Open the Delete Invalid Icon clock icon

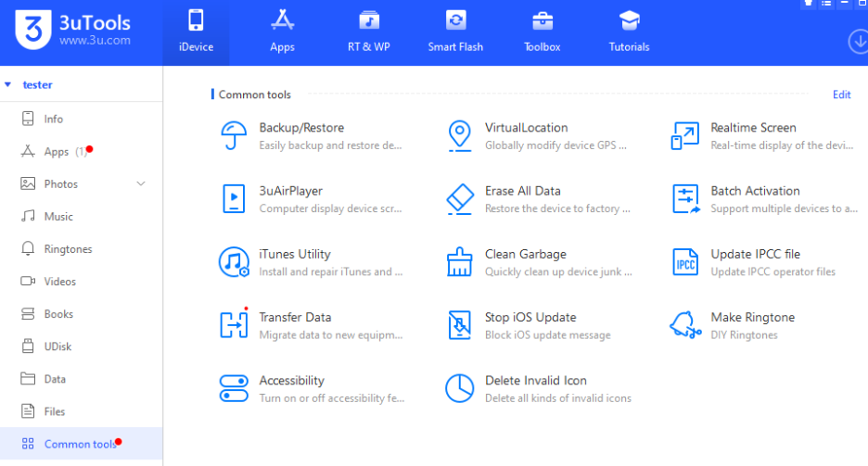(459, 388)
